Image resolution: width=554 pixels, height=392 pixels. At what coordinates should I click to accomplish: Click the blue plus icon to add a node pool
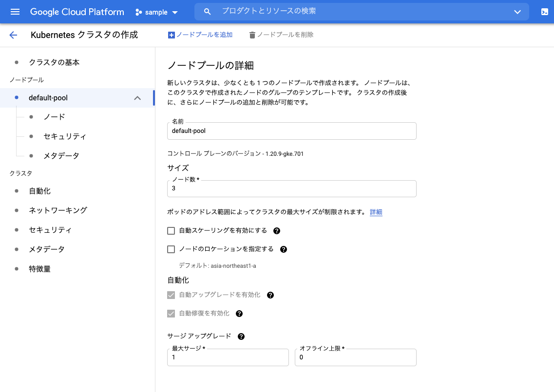[172, 35]
